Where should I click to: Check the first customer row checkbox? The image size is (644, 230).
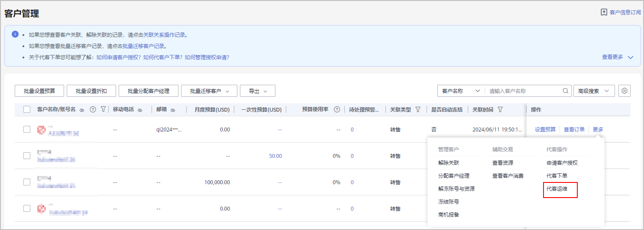[27, 129]
